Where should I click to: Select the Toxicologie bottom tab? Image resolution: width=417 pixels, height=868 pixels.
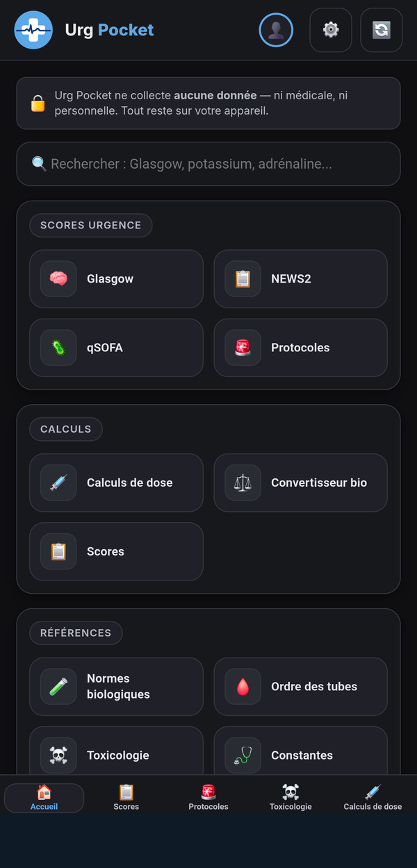pyautogui.click(x=291, y=798)
